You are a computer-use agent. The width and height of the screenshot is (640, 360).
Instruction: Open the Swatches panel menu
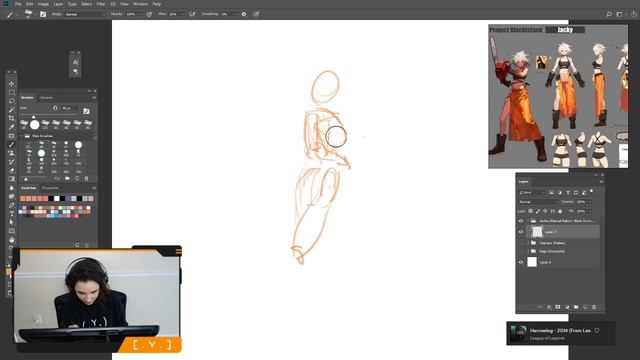94,188
